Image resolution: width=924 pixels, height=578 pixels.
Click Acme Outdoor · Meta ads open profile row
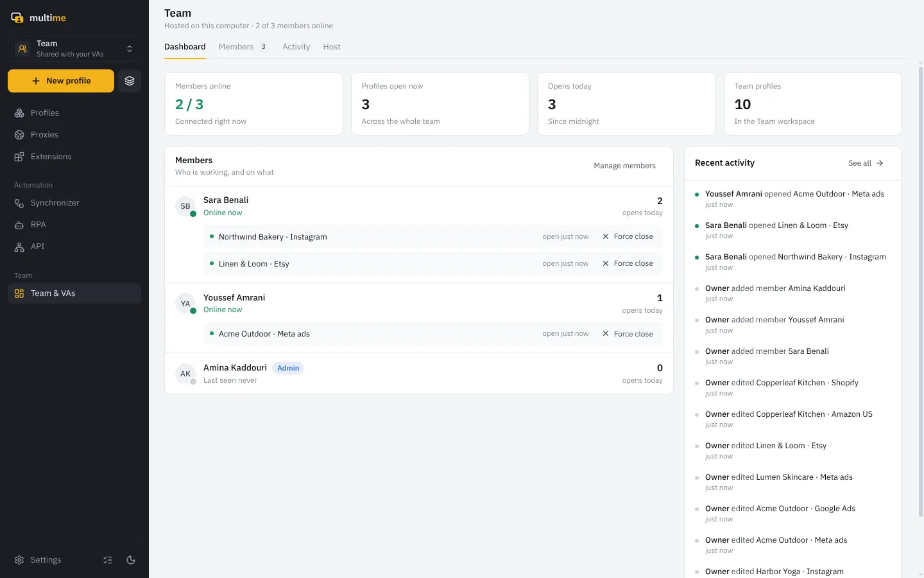(433, 334)
